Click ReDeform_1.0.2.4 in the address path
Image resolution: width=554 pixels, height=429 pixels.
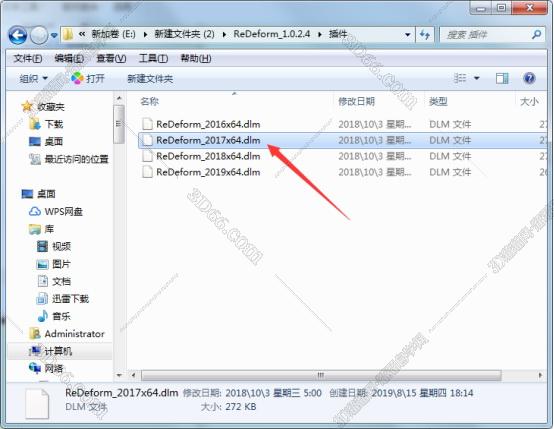[272, 34]
